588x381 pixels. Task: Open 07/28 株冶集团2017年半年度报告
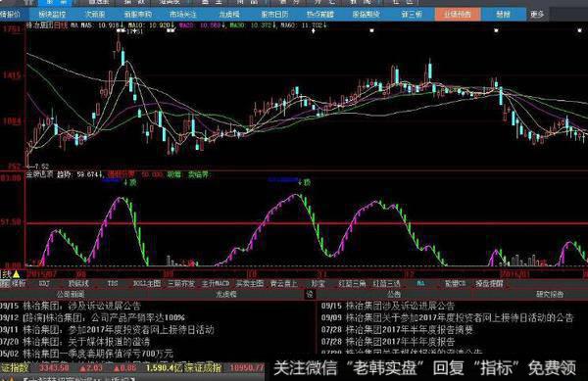tap(388, 342)
